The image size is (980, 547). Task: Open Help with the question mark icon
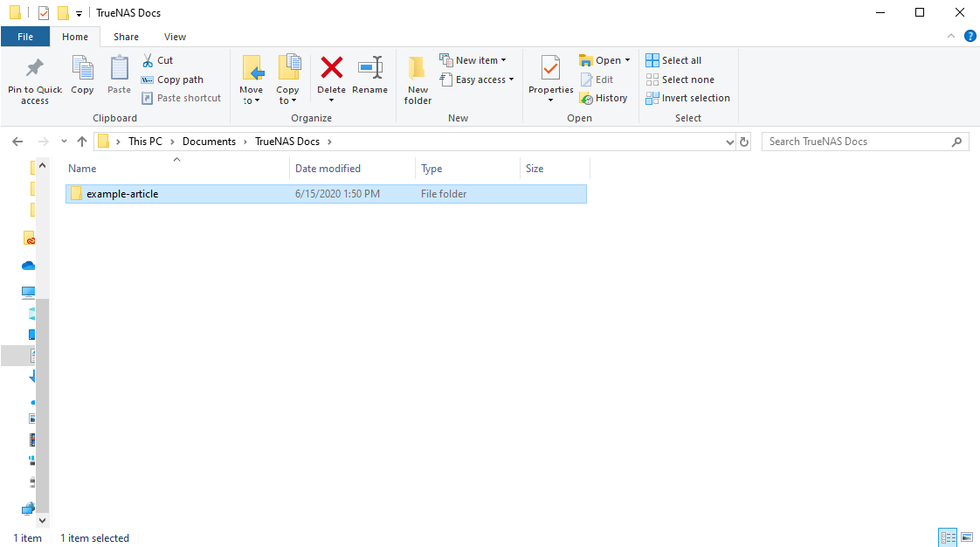[970, 36]
